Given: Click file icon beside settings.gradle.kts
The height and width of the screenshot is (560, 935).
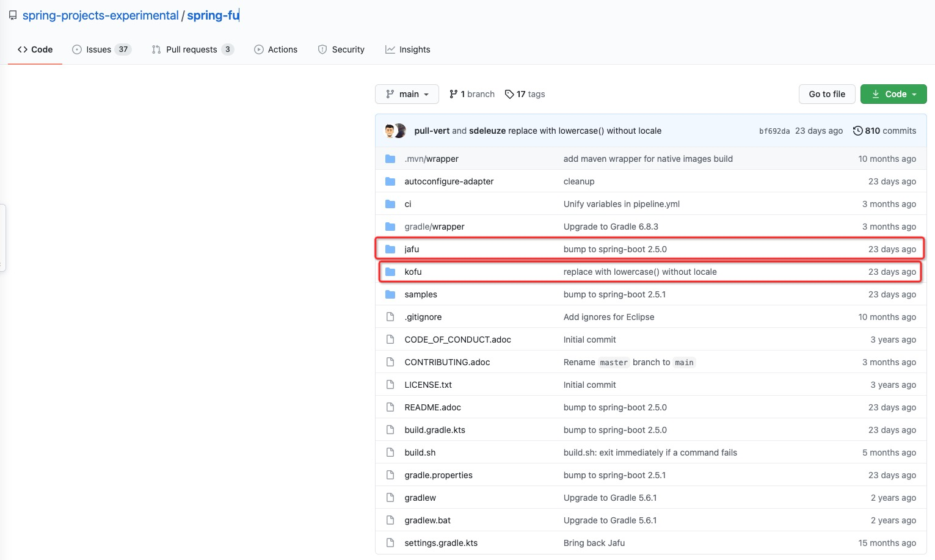Looking at the screenshot, I should click(390, 543).
